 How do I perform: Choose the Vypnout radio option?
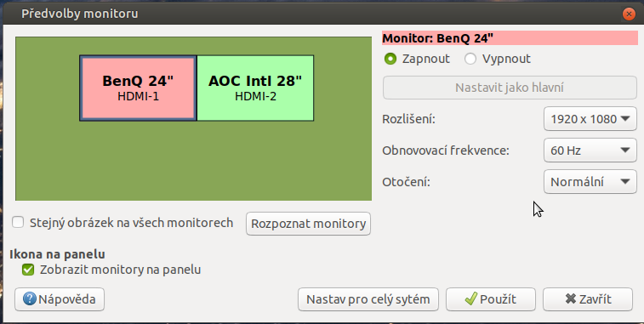coord(470,59)
